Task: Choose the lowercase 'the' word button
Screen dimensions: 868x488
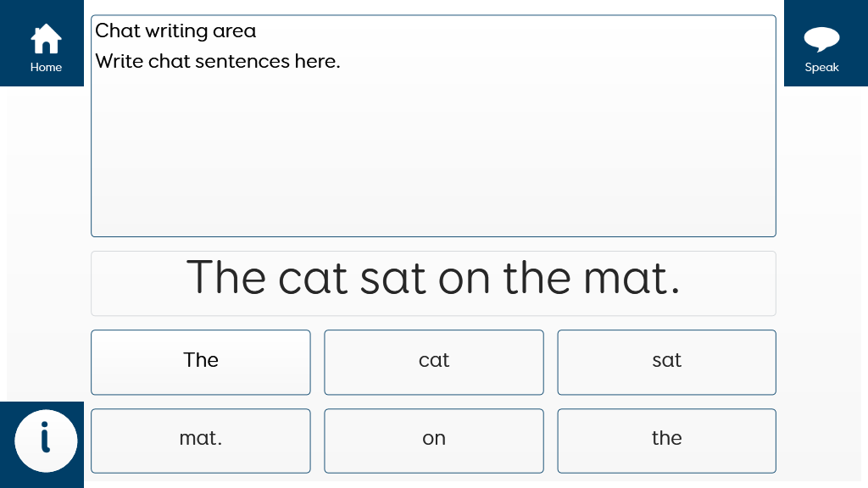Action: 666,441
